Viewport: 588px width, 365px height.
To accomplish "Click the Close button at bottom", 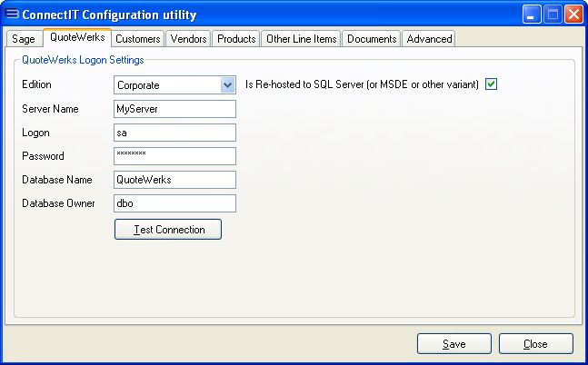I will tap(536, 343).
